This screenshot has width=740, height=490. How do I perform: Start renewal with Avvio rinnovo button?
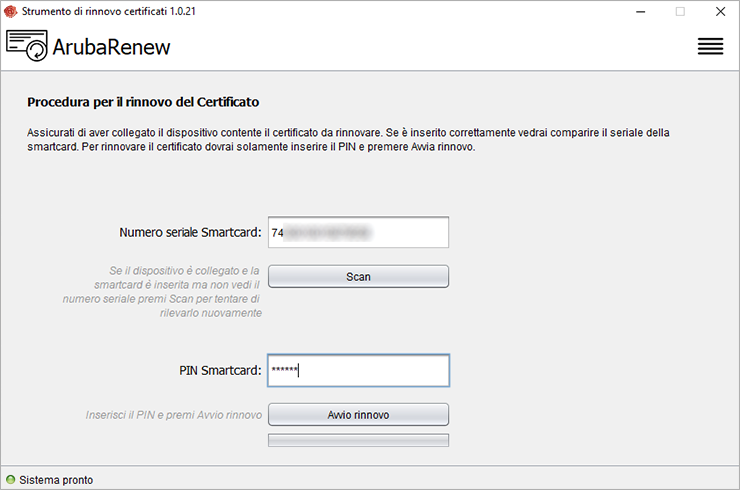click(x=358, y=415)
